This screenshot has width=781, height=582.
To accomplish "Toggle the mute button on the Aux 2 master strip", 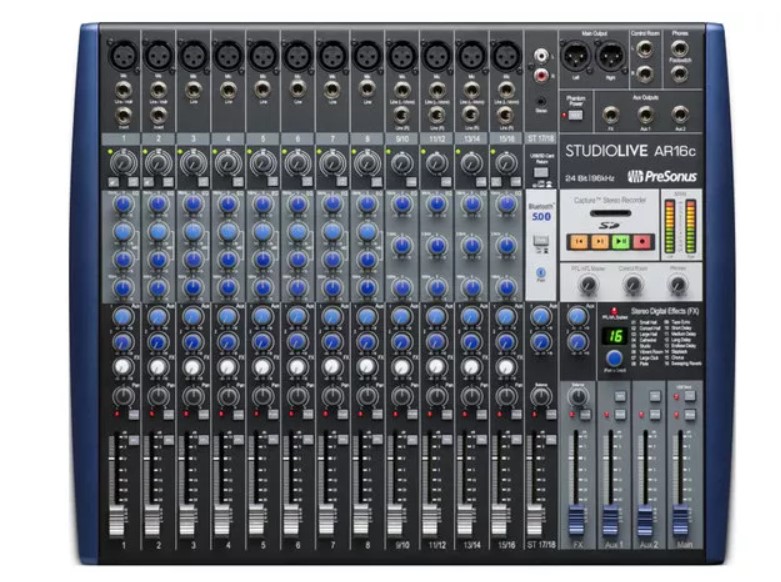I will pyautogui.click(x=655, y=415).
